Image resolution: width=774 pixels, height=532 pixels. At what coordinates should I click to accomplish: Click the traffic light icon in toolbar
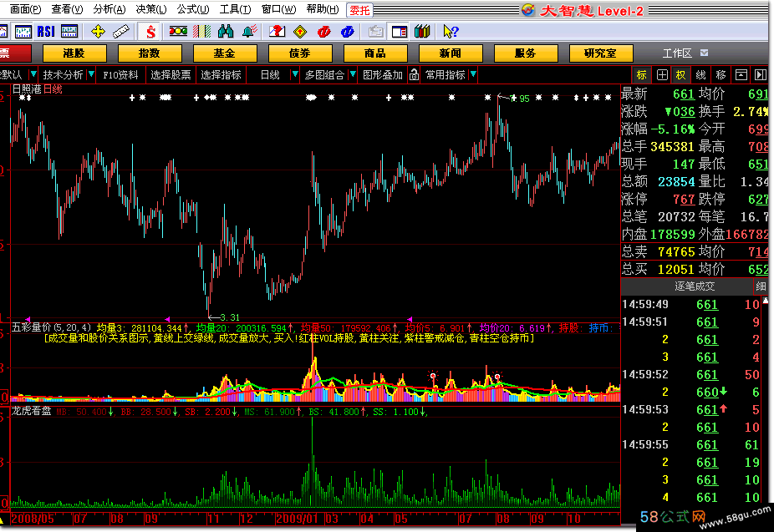(x=178, y=32)
